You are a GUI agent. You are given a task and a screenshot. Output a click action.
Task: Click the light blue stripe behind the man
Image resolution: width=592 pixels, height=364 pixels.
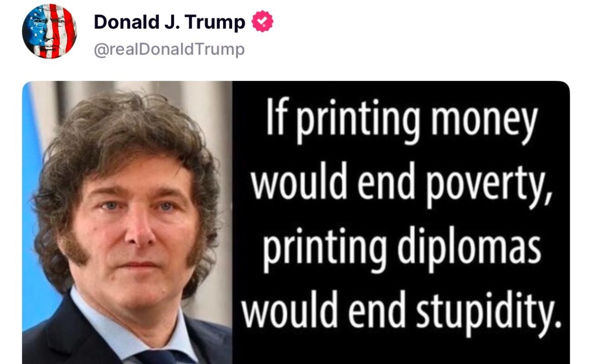pyautogui.click(x=36, y=205)
